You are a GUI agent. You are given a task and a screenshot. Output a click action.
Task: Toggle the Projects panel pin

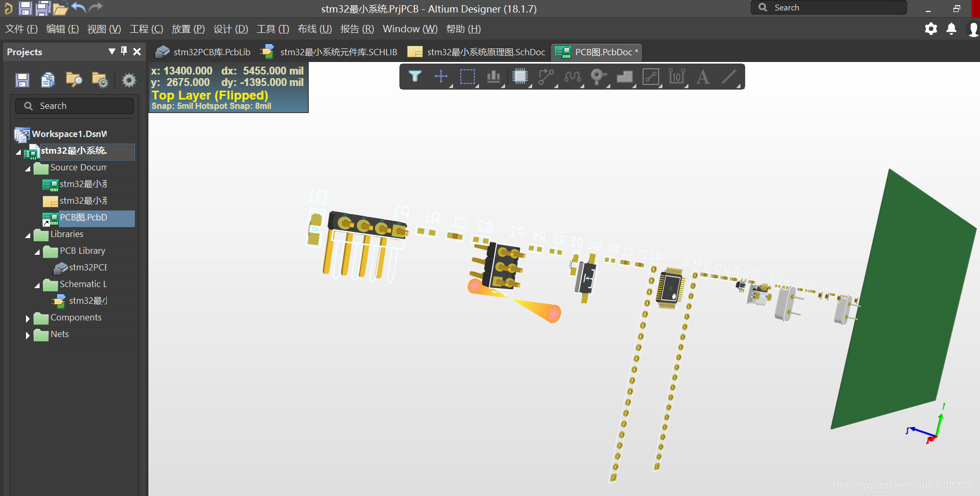point(124,51)
